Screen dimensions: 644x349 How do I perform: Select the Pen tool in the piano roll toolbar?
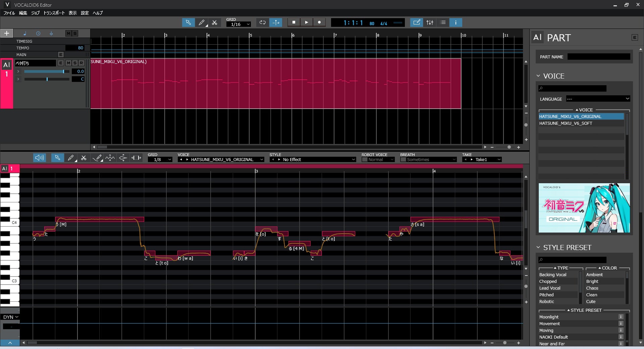(x=71, y=158)
